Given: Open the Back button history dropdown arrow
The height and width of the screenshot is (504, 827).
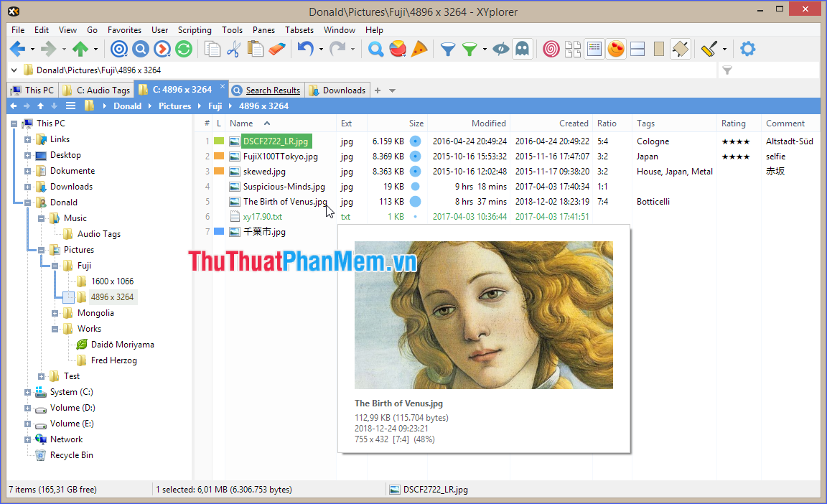Looking at the screenshot, I should pyautogui.click(x=32, y=50).
